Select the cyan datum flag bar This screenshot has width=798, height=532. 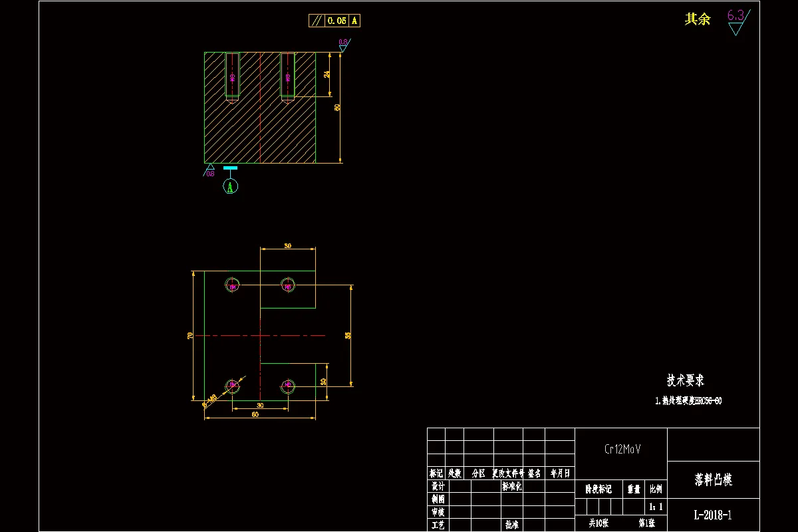click(x=230, y=168)
